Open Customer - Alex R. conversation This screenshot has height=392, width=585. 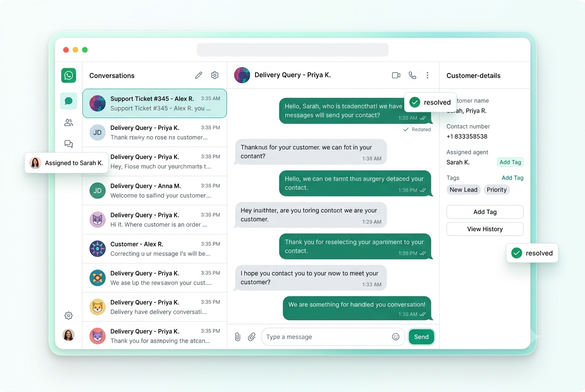click(x=155, y=249)
